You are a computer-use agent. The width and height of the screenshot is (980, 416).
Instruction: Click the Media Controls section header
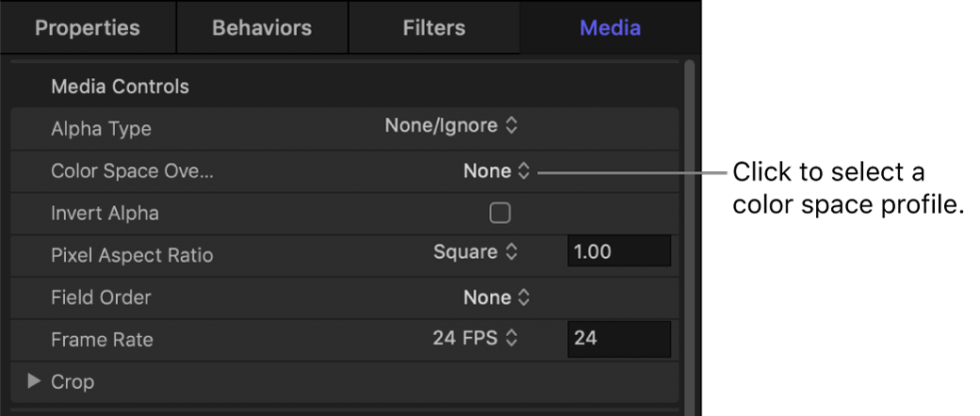tap(120, 87)
